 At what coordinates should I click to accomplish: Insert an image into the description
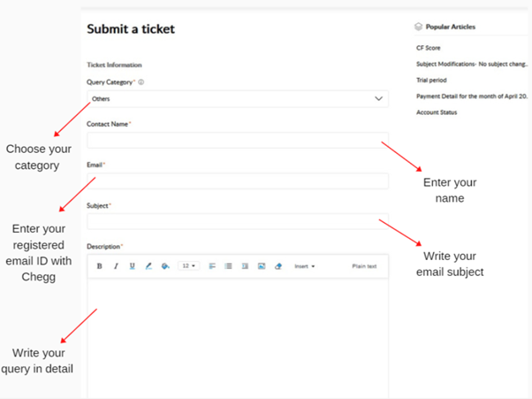pos(262,266)
